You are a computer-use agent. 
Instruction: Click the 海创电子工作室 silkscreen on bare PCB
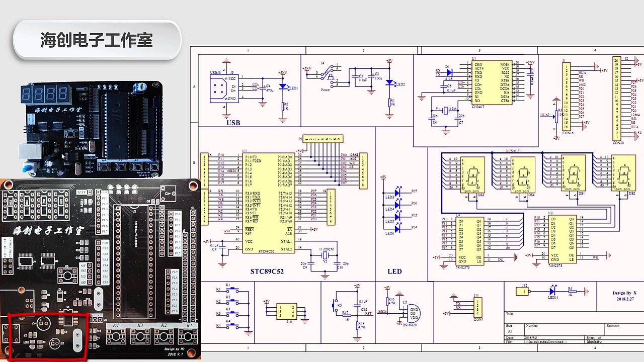tap(49, 231)
